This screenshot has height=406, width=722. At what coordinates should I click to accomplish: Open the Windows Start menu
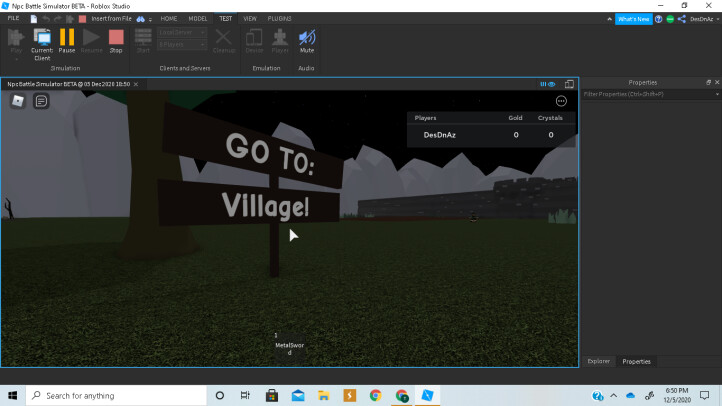(x=12, y=395)
